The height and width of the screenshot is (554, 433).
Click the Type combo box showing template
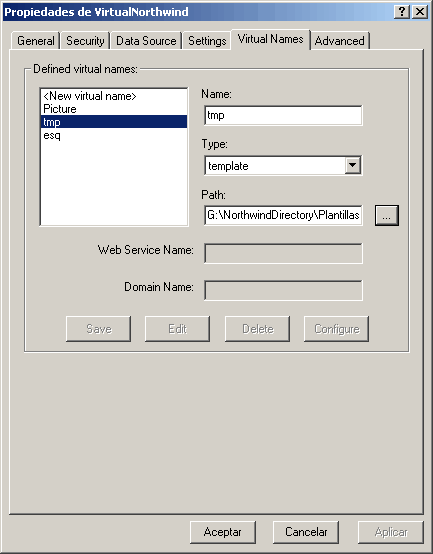click(x=283, y=165)
